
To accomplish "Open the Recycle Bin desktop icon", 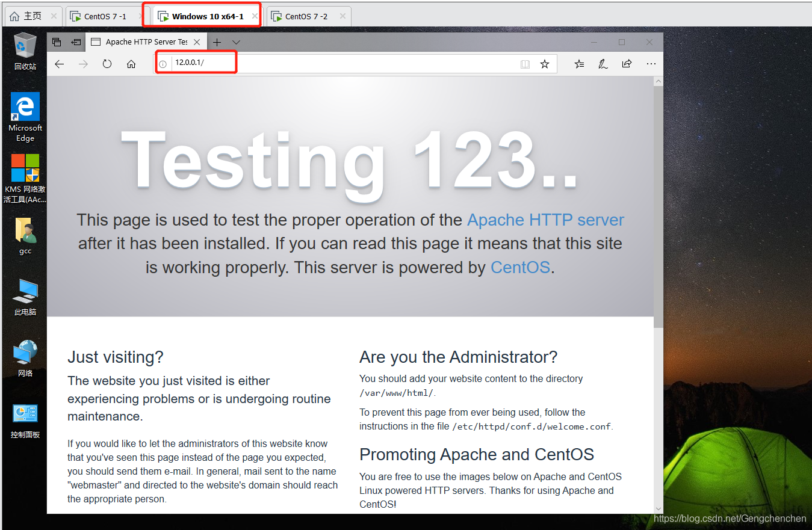I will (x=25, y=52).
